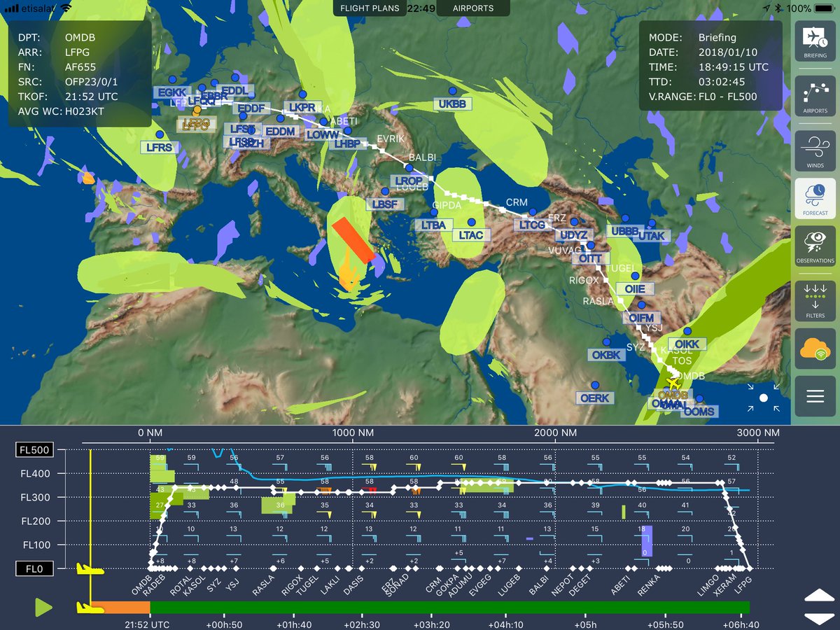
Task: Select the OIFM airport label
Action: coord(641,318)
